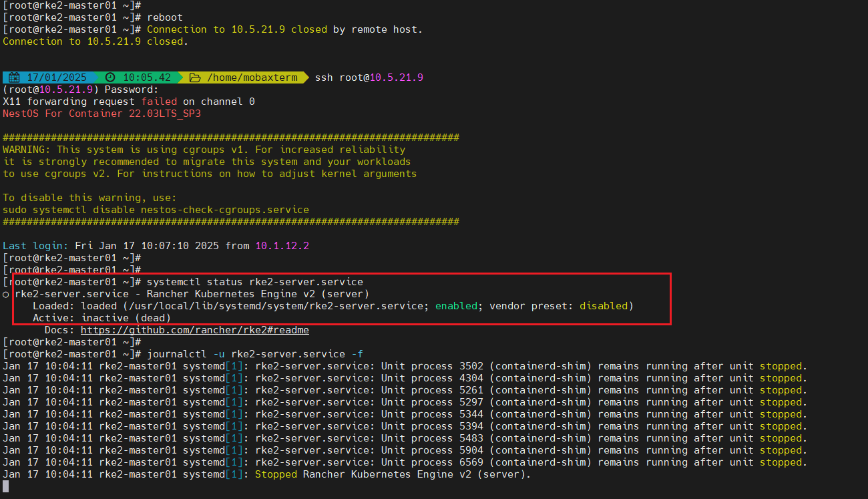The image size is (868, 499).
Task: Click 'To disable this warning, use:' line
Action: (x=89, y=198)
